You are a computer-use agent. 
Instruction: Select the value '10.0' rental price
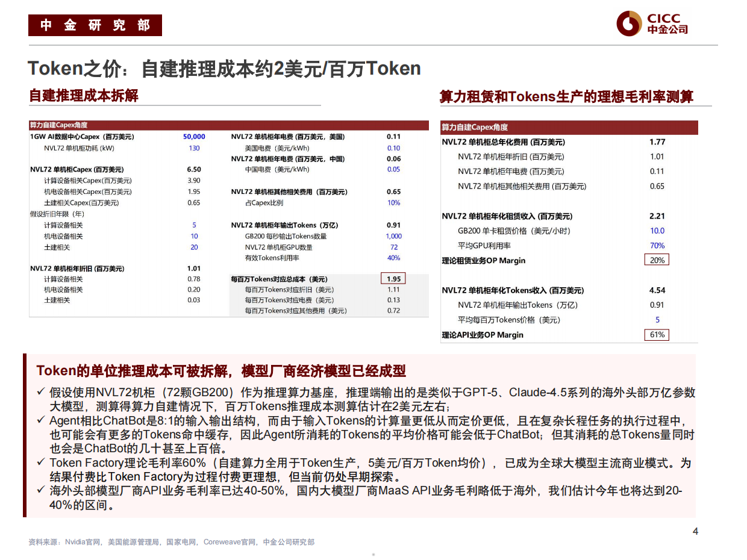(x=657, y=231)
